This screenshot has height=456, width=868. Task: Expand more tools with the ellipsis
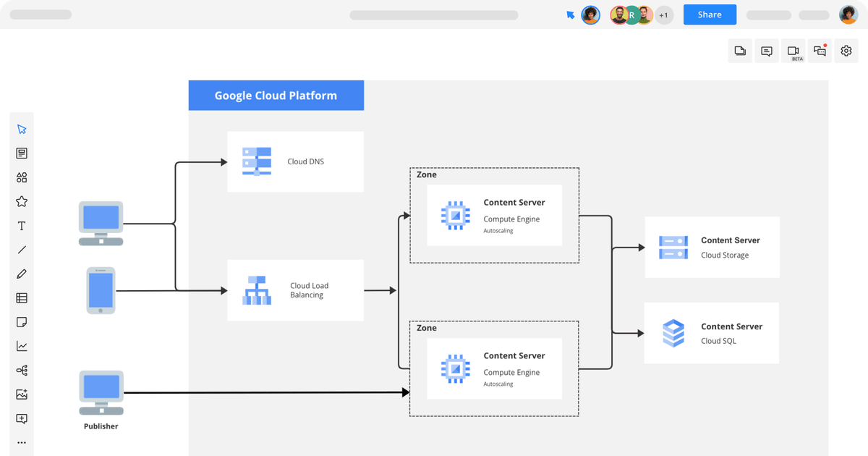coord(22,442)
